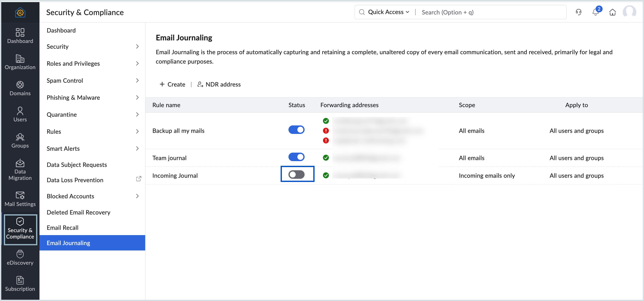Open notifications bell with badge 2
Screen dimensions: 644x301
click(x=596, y=11)
